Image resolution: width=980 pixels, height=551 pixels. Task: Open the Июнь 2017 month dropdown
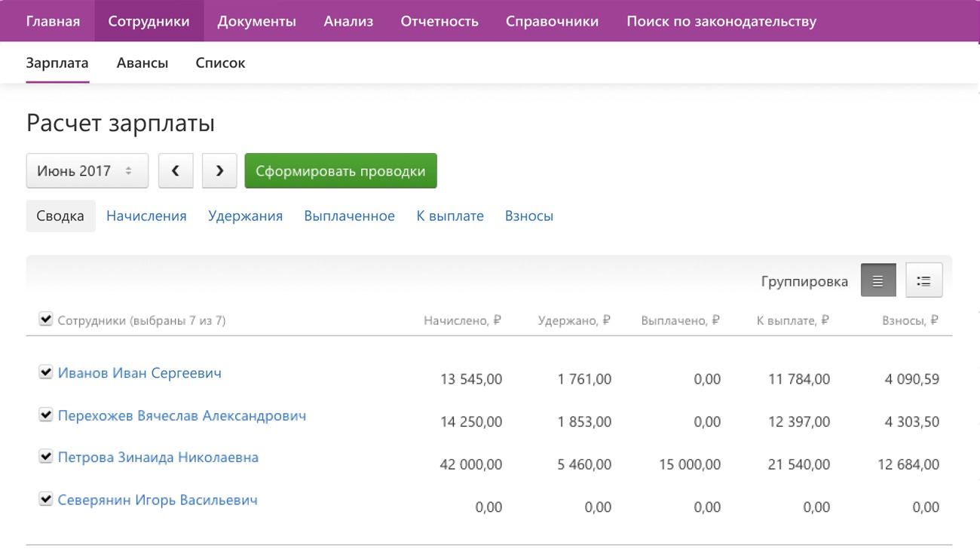coord(87,171)
